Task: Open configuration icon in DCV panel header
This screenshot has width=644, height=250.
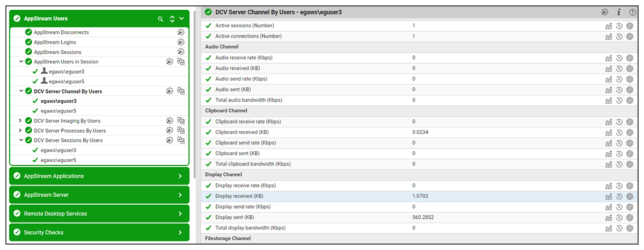Action: pyautogui.click(x=605, y=12)
